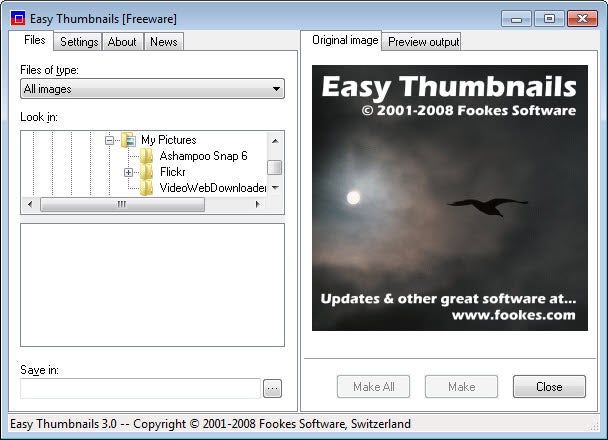Viewport: 608px width, 440px height.
Task: Click the VideoWebDownloader folder icon
Action: (146, 188)
